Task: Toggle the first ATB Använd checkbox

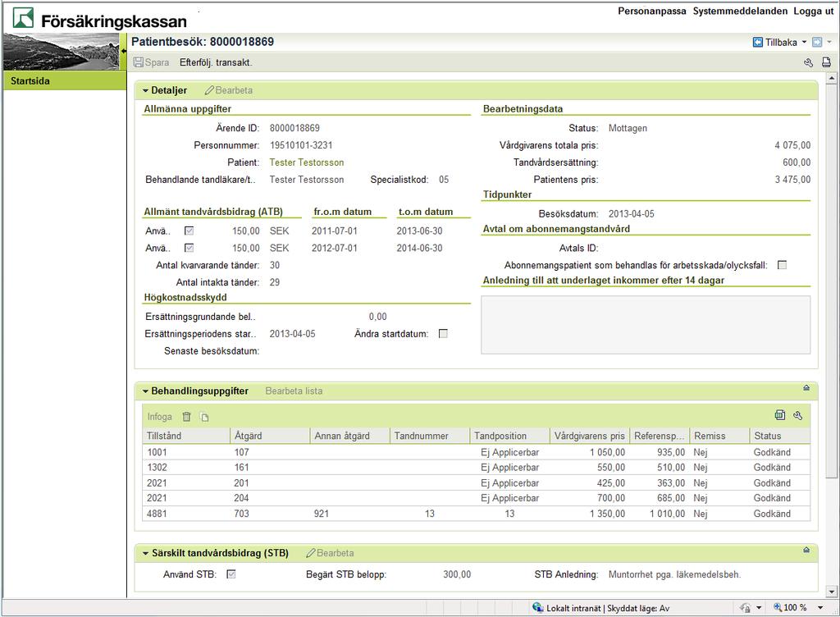Action: pyautogui.click(x=189, y=231)
